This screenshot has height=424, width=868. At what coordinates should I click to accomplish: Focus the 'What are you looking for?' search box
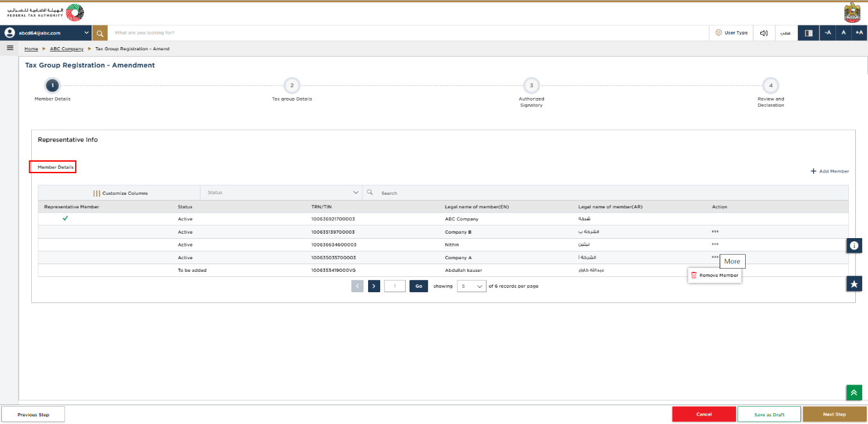coord(408,32)
